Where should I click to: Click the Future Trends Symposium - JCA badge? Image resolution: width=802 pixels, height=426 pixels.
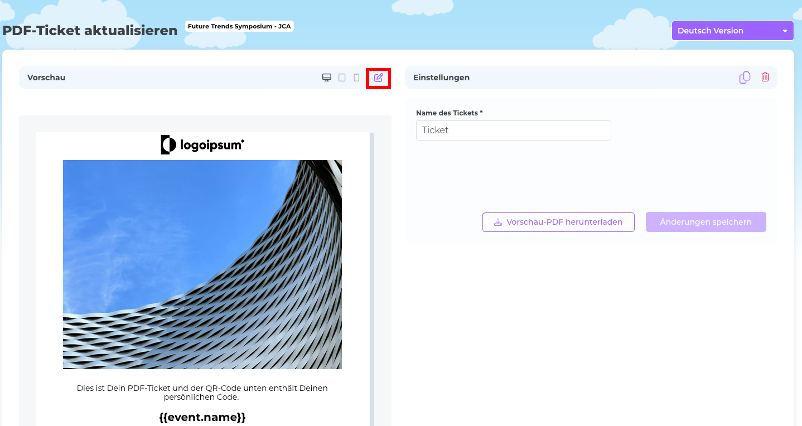(240, 25)
